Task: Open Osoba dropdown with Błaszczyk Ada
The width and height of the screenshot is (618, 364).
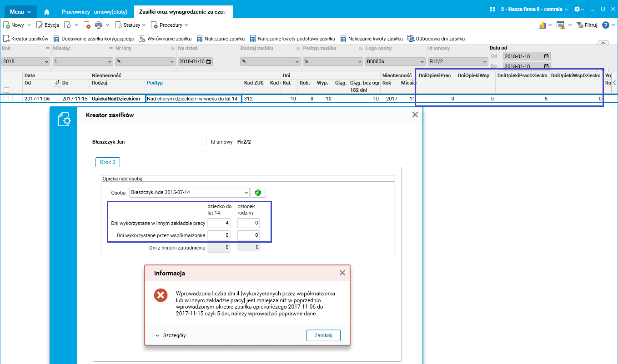Action: pos(190,193)
